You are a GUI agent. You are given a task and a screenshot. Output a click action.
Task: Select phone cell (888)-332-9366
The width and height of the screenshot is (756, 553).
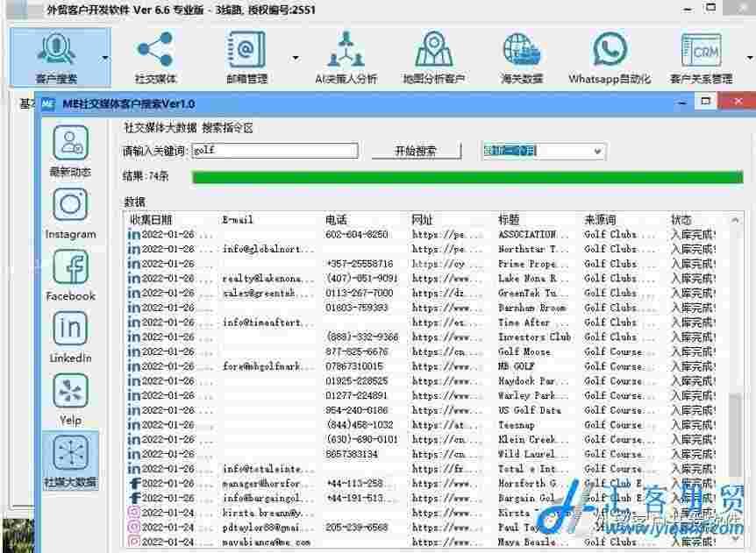click(x=362, y=337)
